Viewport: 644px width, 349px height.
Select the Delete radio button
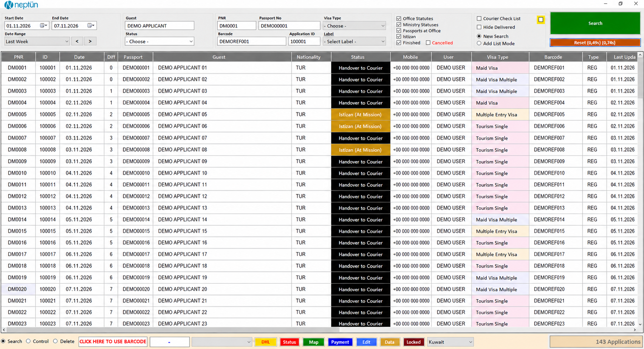(x=56, y=341)
